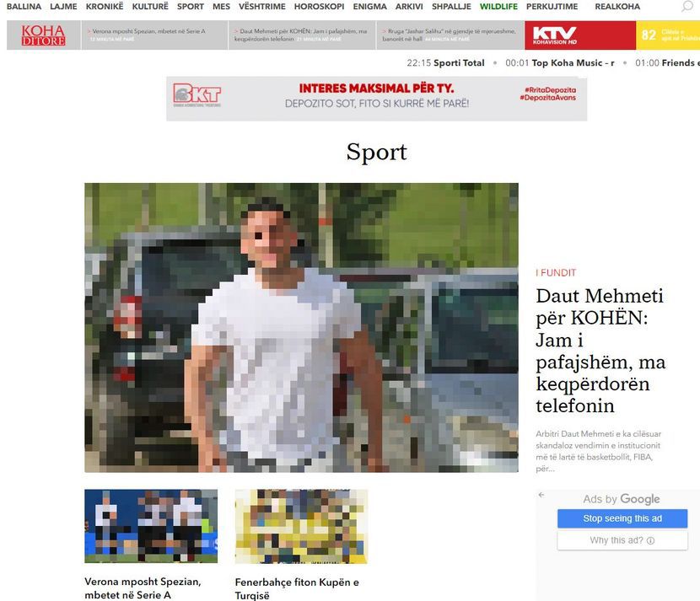Open the Verona mposht Spezian article link
The image size is (700, 601).
click(143, 588)
